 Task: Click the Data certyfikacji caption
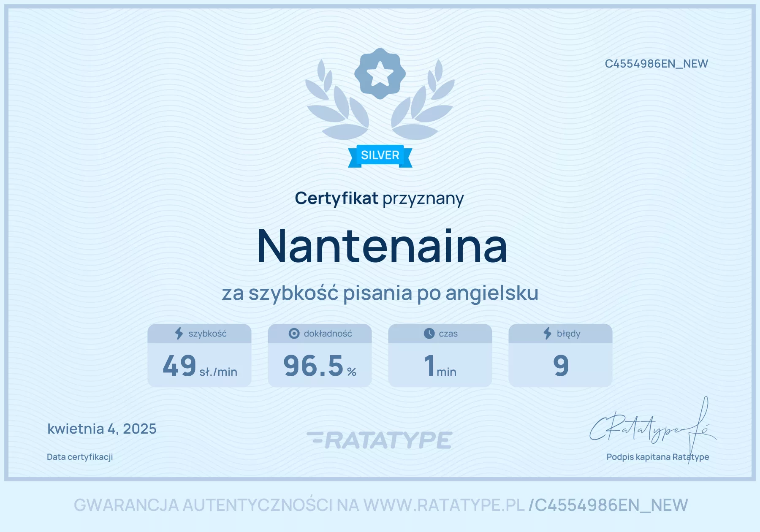point(80,457)
